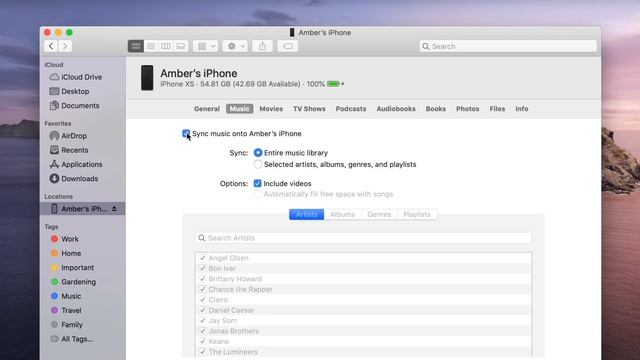Switch to the Audiobooks tab
The image size is (640, 360).
click(396, 109)
